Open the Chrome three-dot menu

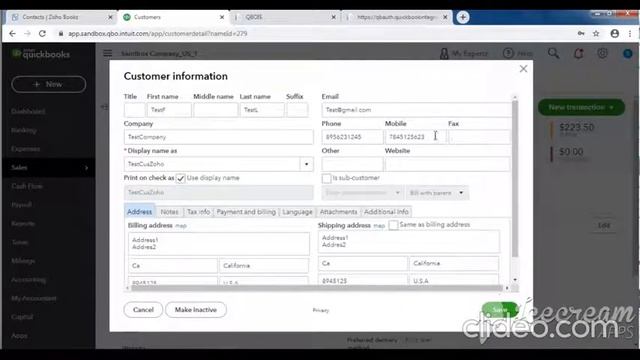(x=629, y=33)
